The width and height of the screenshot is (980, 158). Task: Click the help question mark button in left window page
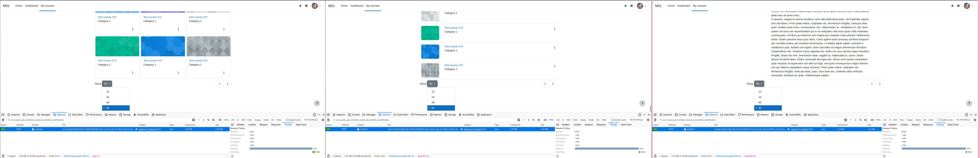317,103
